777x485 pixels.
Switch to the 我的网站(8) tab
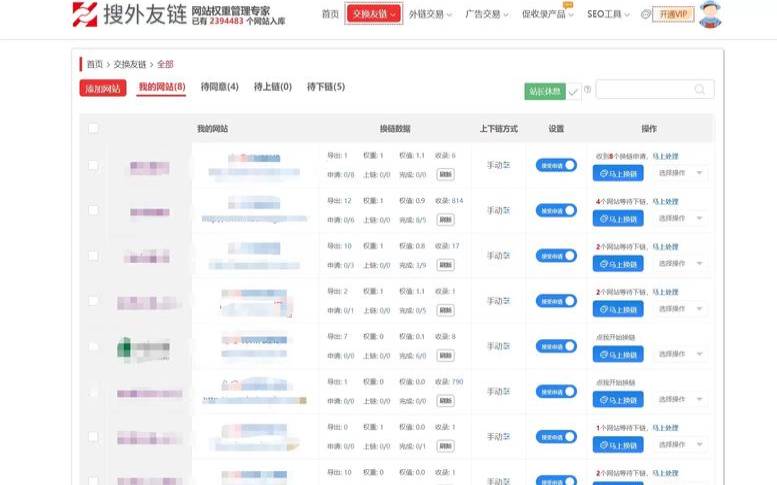pyautogui.click(x=162, y=87)
